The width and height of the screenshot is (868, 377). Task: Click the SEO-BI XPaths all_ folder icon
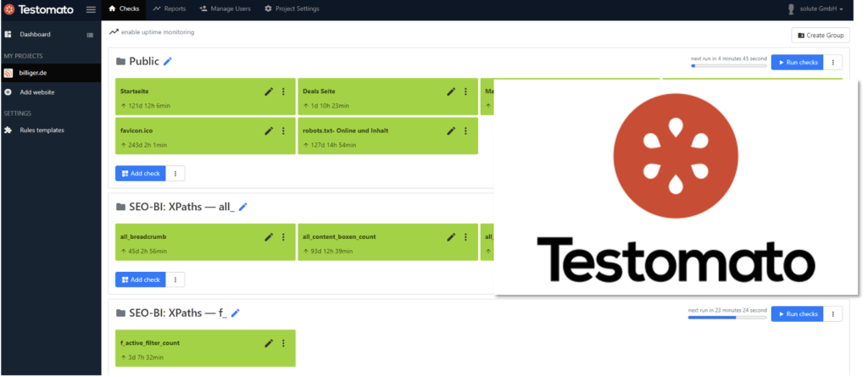[x=120, y=207]
